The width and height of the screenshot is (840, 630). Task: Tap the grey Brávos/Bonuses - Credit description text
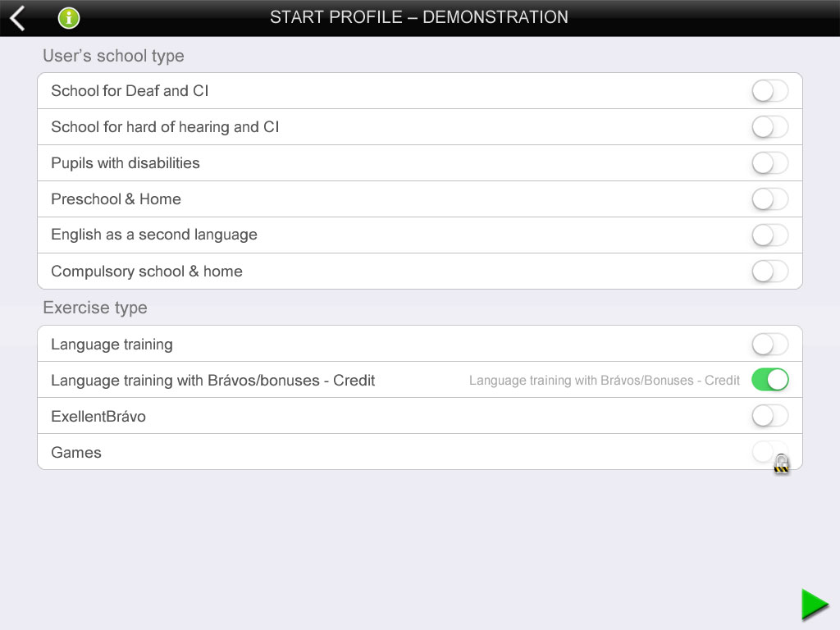(x=605, y=381)
